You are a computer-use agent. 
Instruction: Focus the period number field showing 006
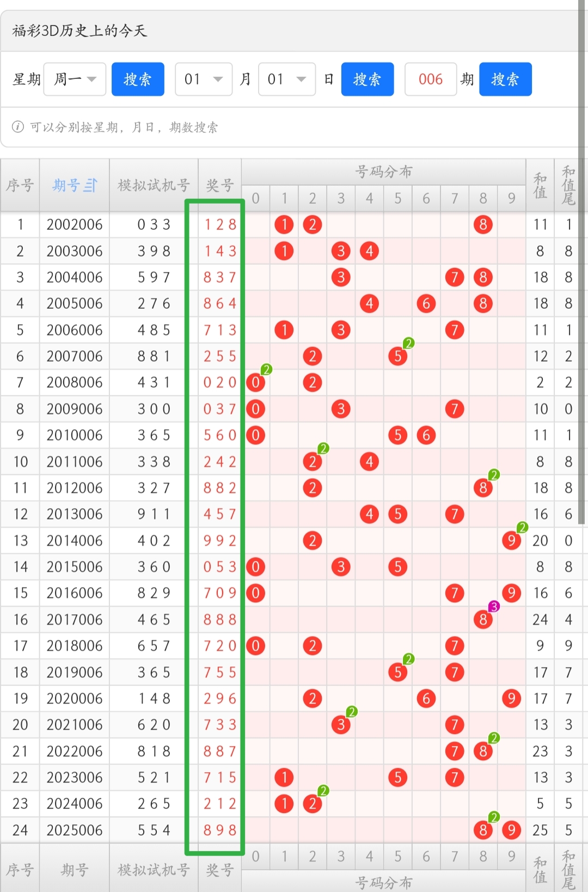click(431, 80)
